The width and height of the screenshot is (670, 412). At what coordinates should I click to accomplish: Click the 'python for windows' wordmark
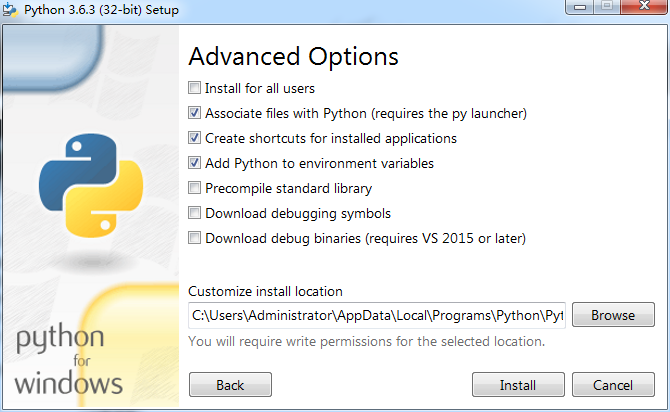click(x=68, y=359)
